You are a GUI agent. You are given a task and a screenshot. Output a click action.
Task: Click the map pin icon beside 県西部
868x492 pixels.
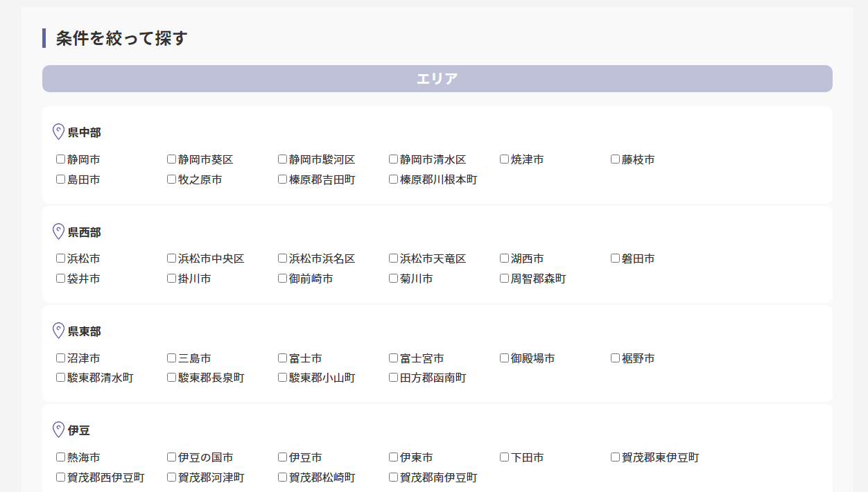pos(58,231)
